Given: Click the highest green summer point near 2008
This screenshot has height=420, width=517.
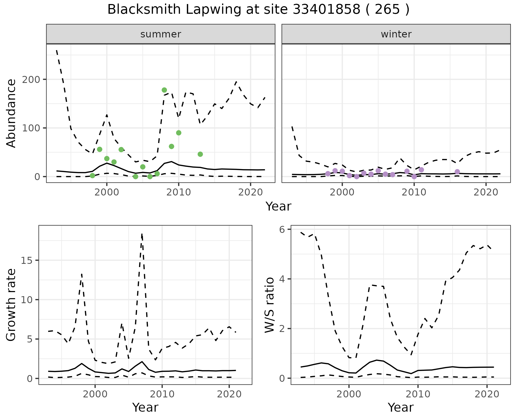Looking at the screenshot, I should (x=164, y=90).
